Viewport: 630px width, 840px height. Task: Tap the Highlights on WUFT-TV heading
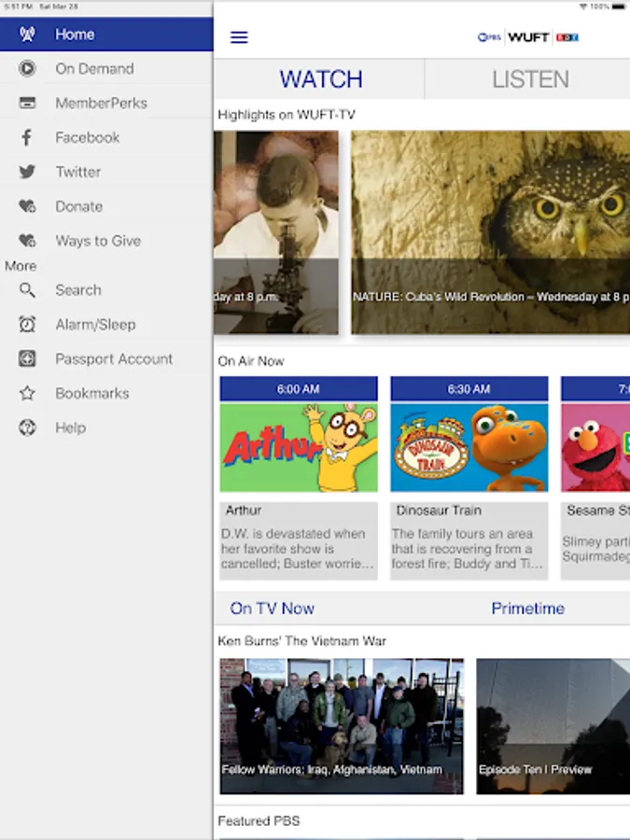coord(287,115)
